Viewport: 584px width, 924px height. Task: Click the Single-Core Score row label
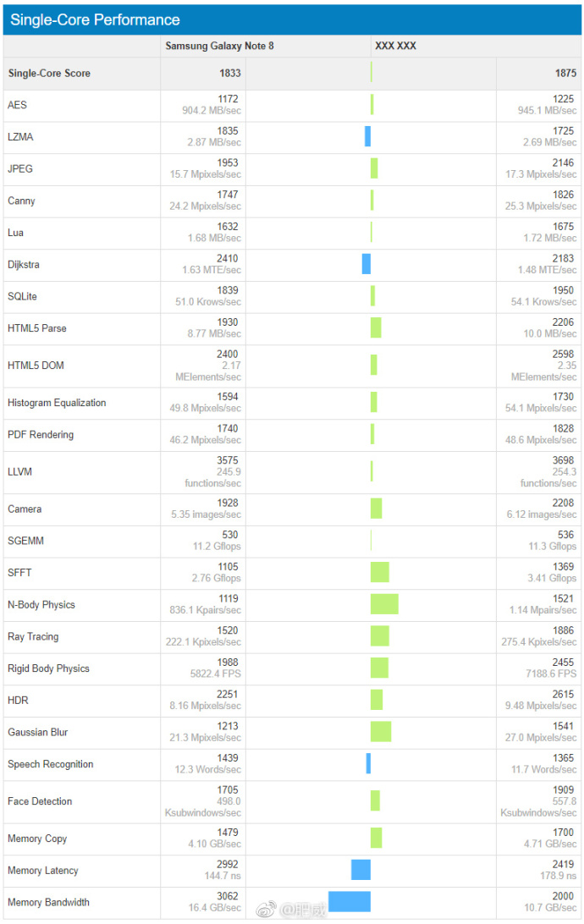pyautogui.click(x=49, y=74)
